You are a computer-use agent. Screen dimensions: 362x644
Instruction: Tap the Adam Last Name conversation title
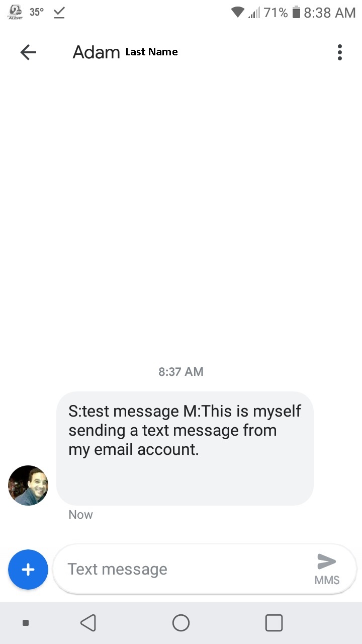pos(125,52)
